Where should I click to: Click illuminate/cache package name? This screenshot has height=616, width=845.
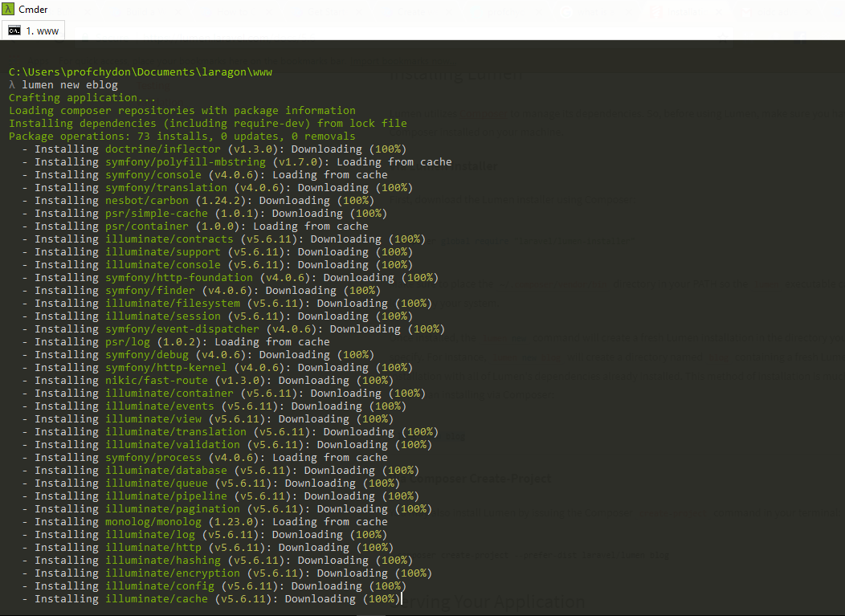coord(157,599)
